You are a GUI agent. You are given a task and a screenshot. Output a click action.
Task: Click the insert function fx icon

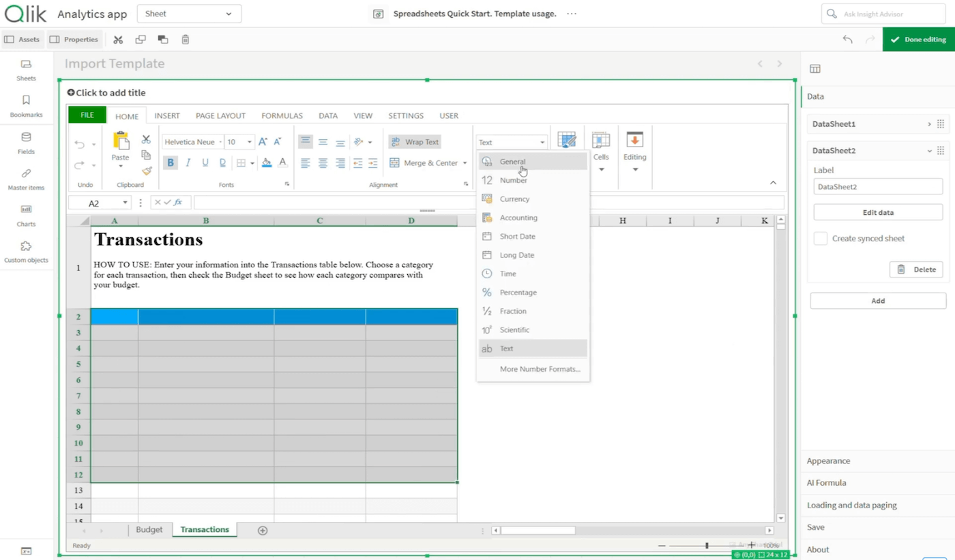point(178,203)
